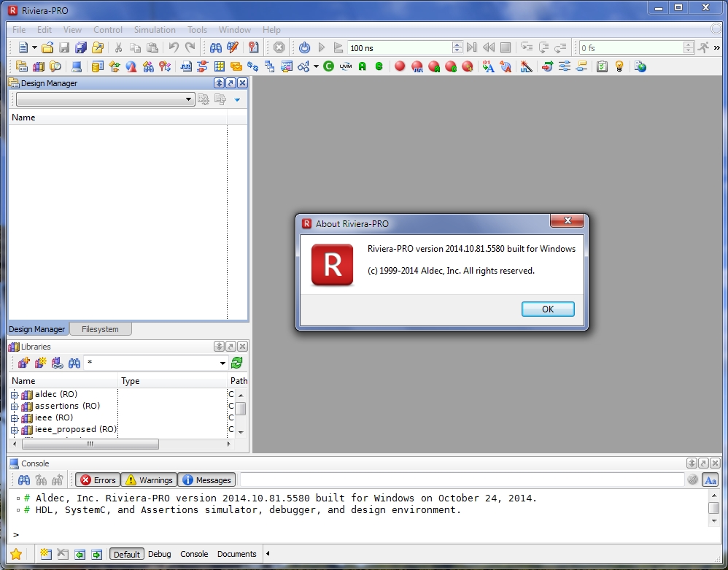Close the Design Manager panel
This screenshot has height=570, width=728.
242,82
